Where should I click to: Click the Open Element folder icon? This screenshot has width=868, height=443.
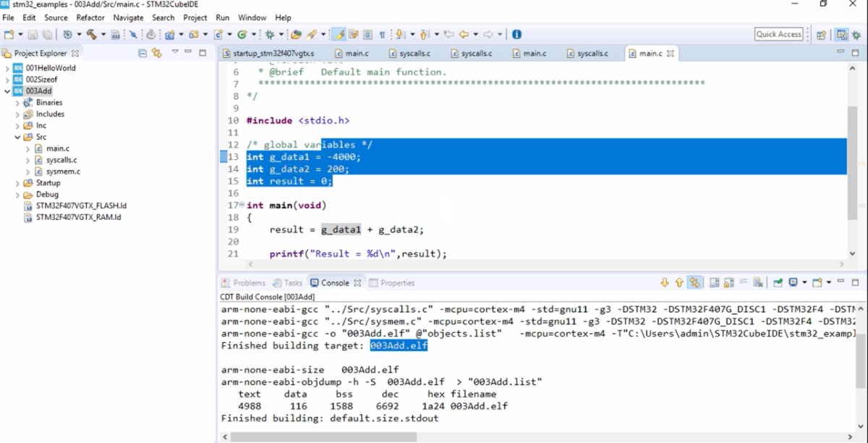[x=296, y=34]
